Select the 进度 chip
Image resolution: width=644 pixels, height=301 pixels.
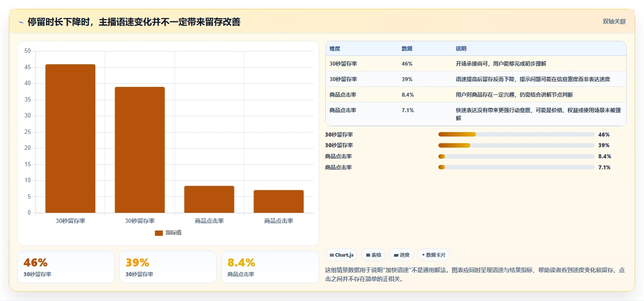[402, 255]
